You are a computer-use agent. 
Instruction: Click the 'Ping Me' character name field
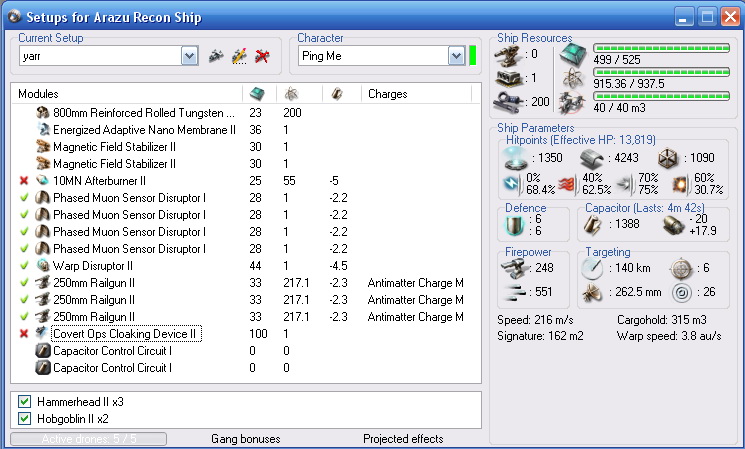(x=373, y=56)
